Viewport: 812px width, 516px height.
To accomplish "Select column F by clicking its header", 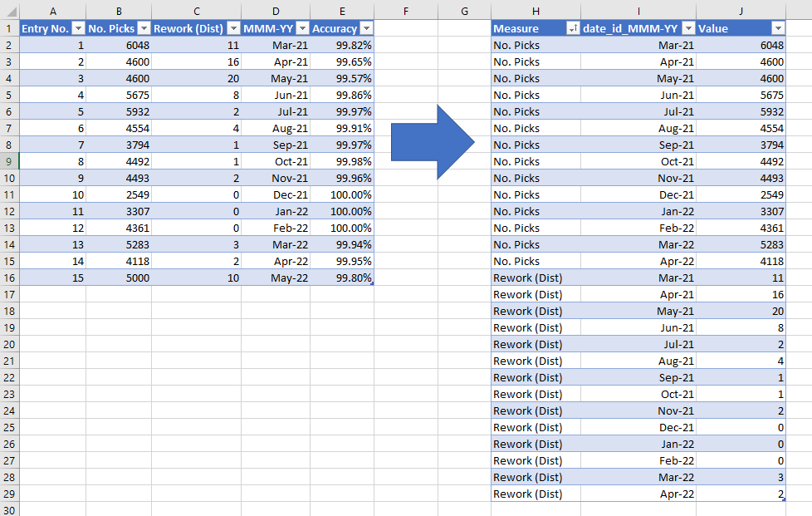I will pyautogui.click(x=406, y=8).
